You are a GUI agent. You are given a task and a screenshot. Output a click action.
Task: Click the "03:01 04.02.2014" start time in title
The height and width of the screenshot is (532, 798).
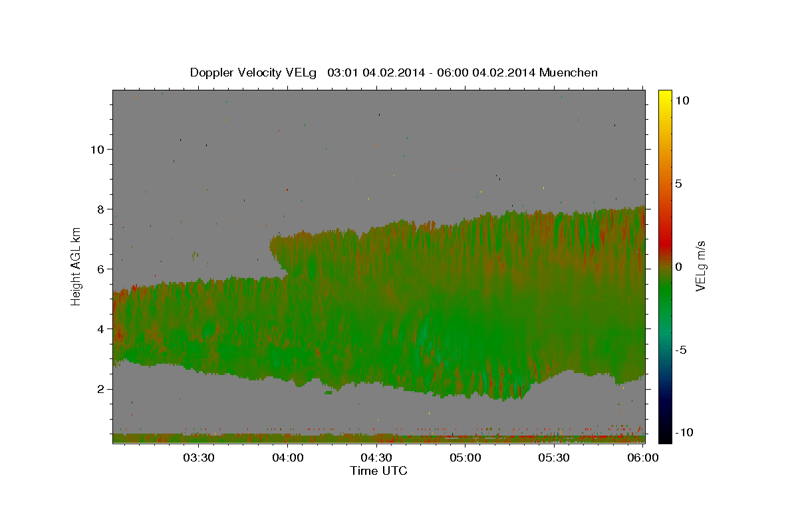coord(376,72)
